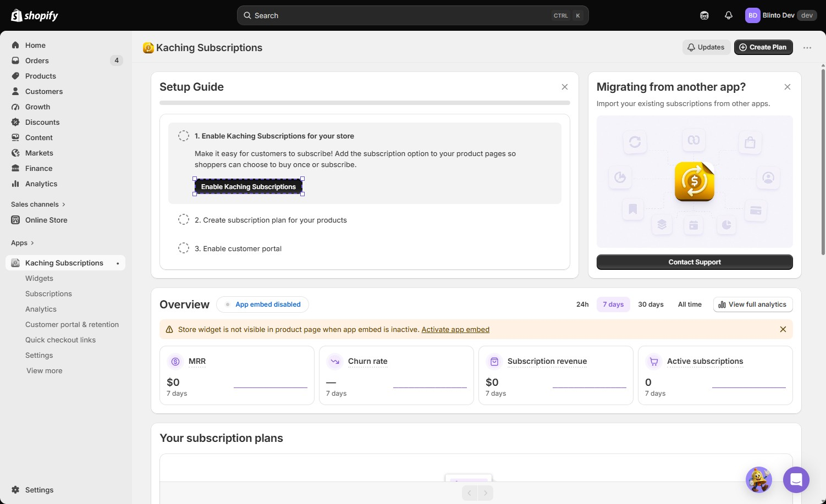826x504 pixels.
Task: Open Settings under Kaching Subscriptions
Action: 39,355
